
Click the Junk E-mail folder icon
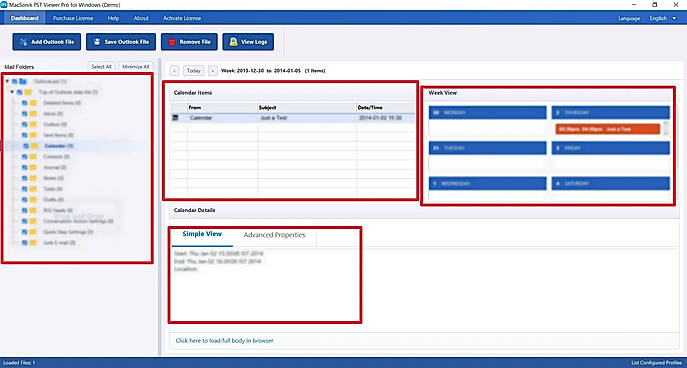33,243
